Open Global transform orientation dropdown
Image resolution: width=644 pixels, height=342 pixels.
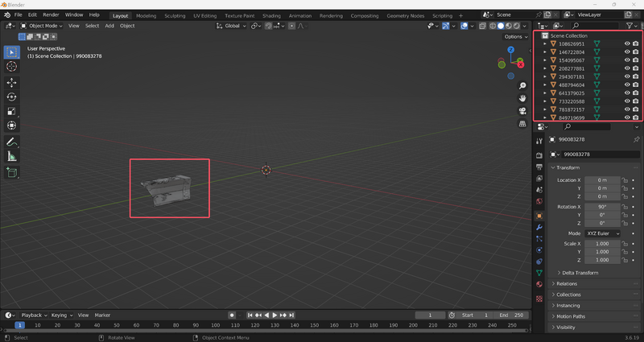231,26
